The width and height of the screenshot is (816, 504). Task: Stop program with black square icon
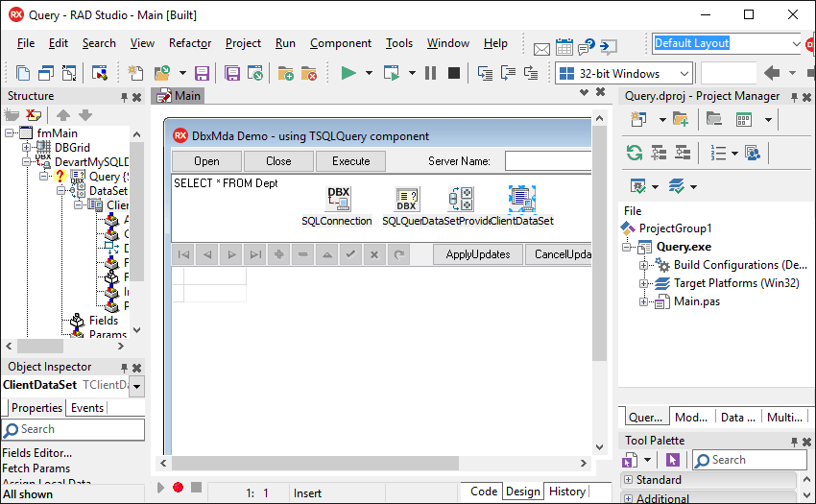[454, 73]
